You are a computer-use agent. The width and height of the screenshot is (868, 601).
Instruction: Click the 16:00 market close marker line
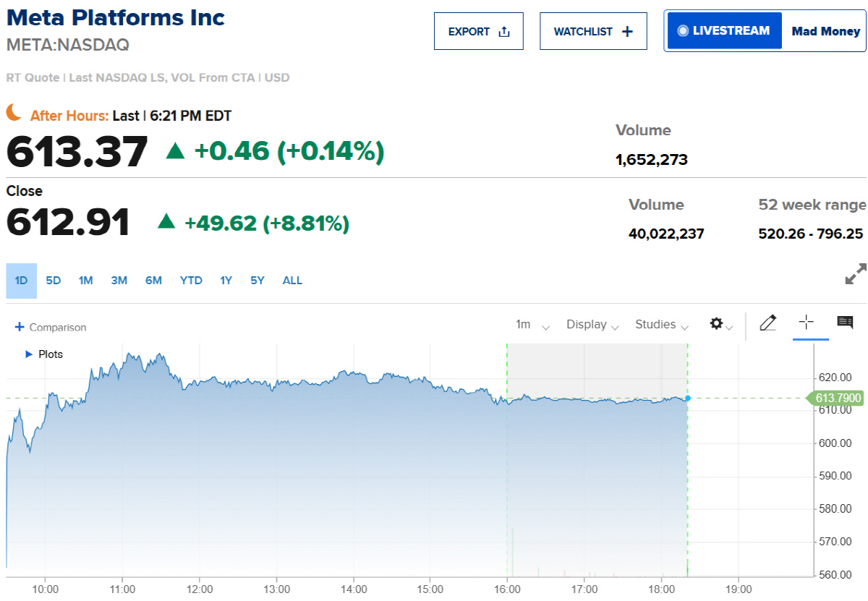[x=507, y=460]
